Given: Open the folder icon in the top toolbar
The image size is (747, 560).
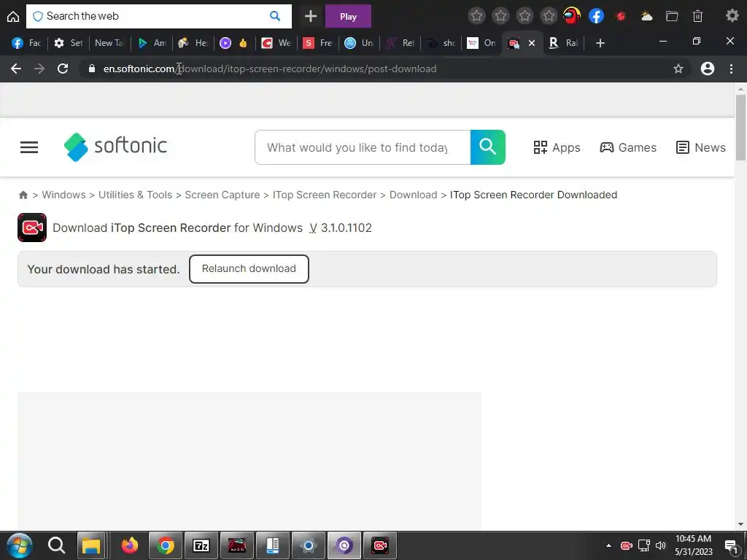Looking at the screenshot, I should [x=672, y=16].
